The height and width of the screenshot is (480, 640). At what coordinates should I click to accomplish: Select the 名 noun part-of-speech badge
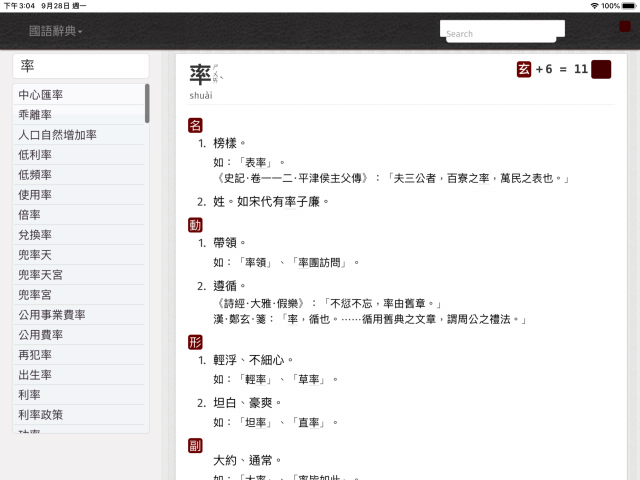click(195, 125)
